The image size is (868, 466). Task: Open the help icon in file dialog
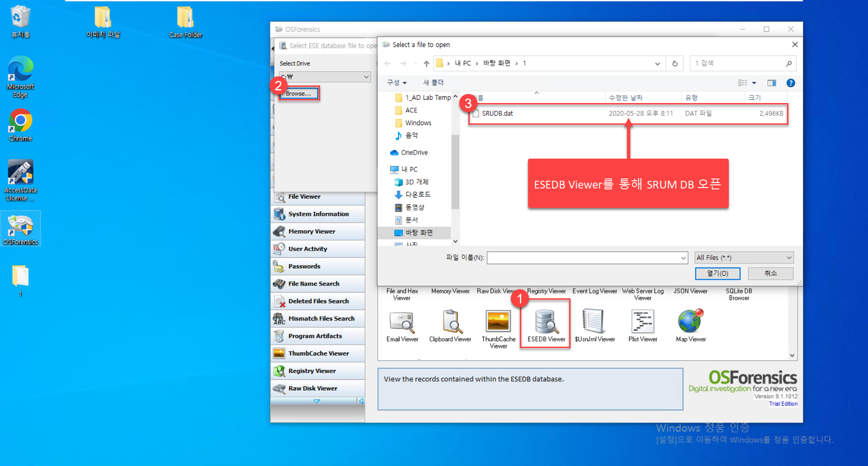791,83
